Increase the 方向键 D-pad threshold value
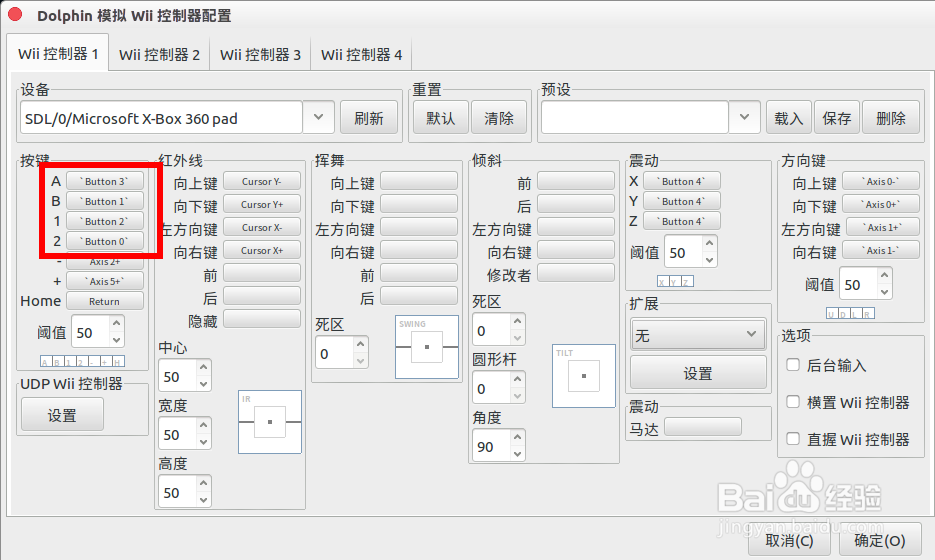 pyautogui.click(x=885, y=276)
